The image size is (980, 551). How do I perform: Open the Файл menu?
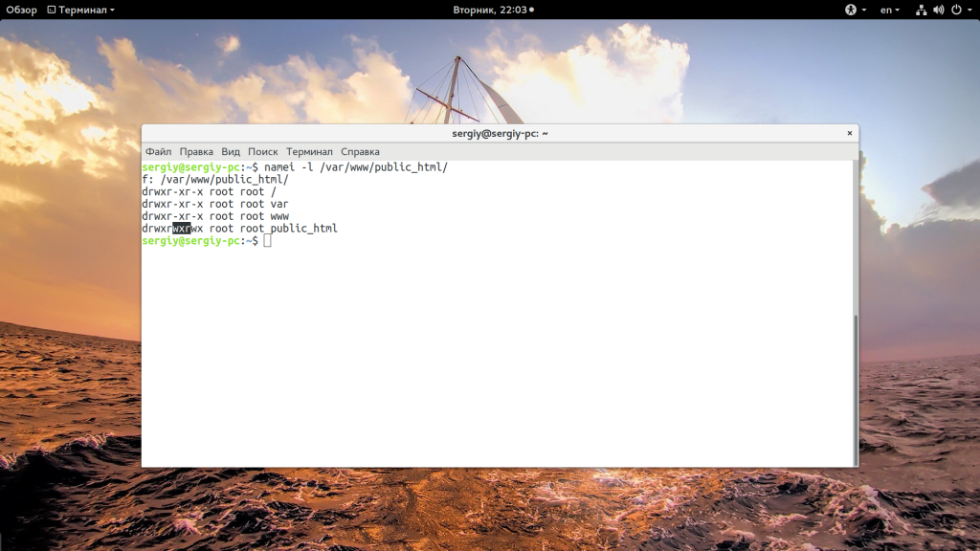tap(159, 152)
